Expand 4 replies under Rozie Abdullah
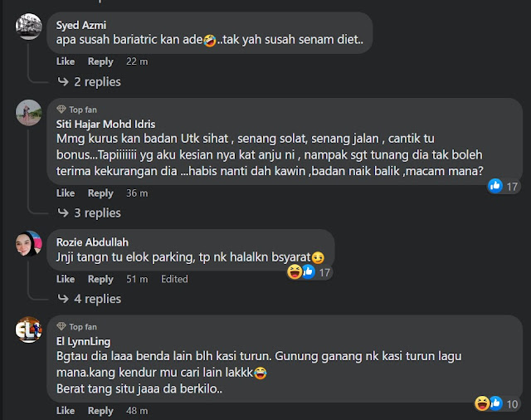 [90, 299]
